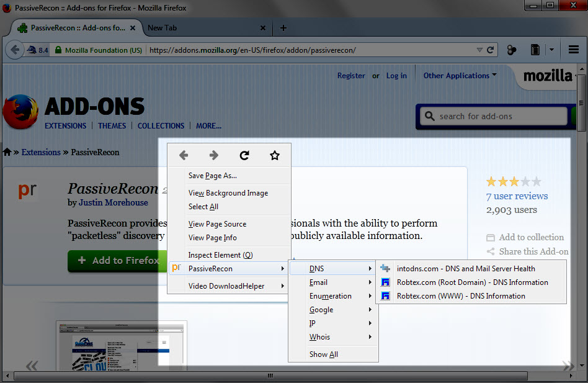The height and width of the screenshot is (383, 588).
Task: Click the context menu Bookmark star
Action: (275, 155)
